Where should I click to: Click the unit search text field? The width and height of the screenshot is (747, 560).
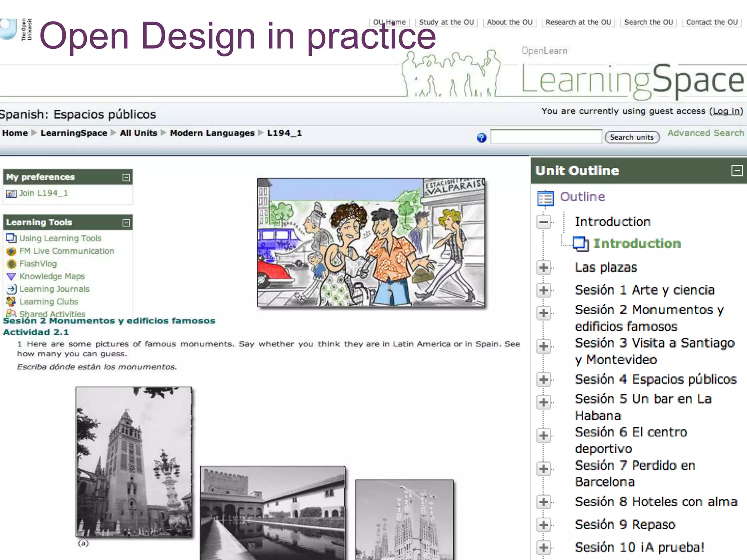546,137
